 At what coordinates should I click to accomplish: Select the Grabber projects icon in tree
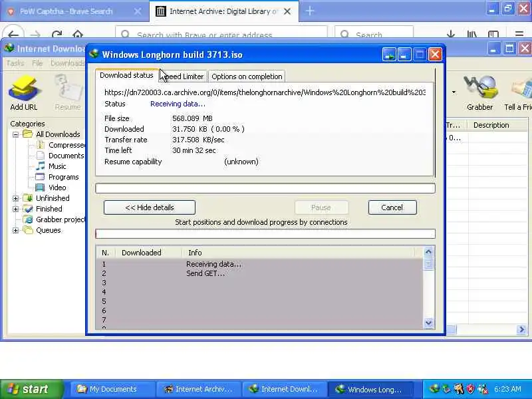[28, 219]
